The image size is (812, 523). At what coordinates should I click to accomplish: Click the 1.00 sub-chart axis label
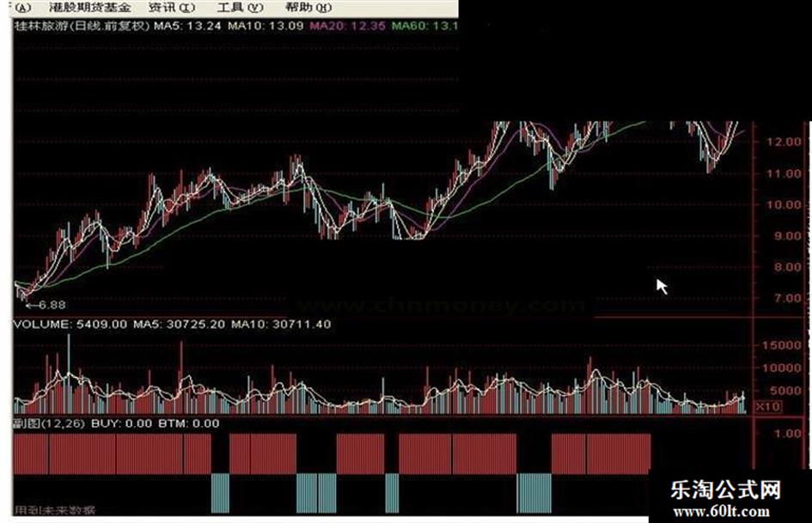click(786, 434)
